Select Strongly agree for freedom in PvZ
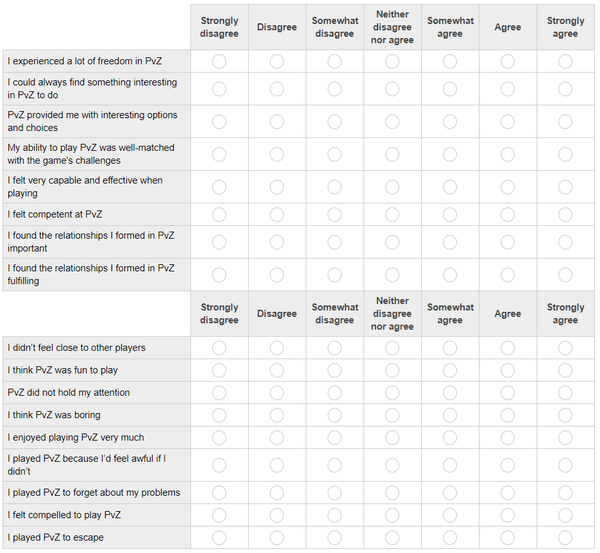The height and width of the screenshot is (553, 600). point(565,62)
